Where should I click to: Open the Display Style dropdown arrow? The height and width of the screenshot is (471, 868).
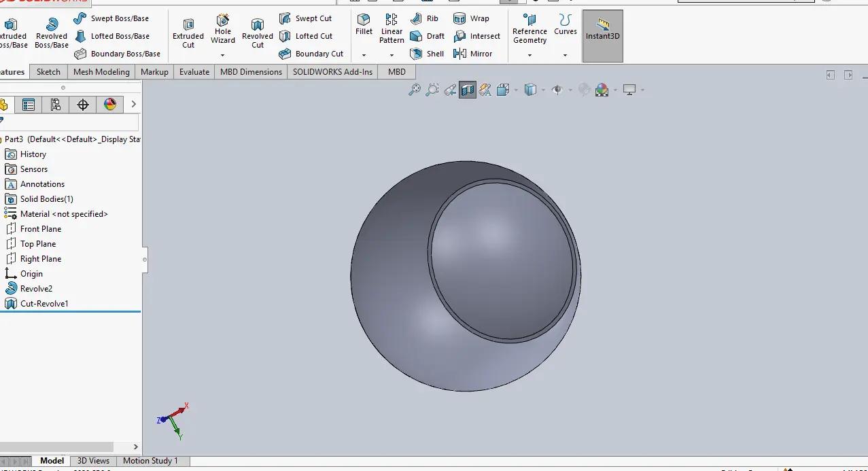point(543,90)
